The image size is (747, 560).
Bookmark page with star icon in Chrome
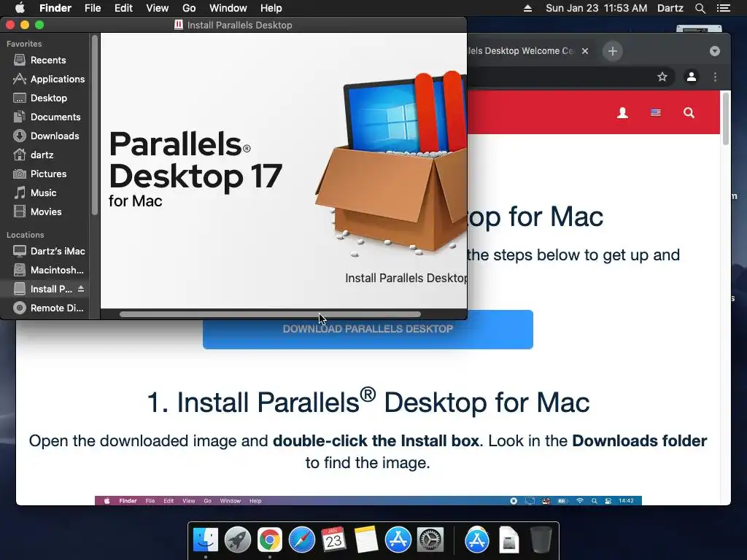662,77
